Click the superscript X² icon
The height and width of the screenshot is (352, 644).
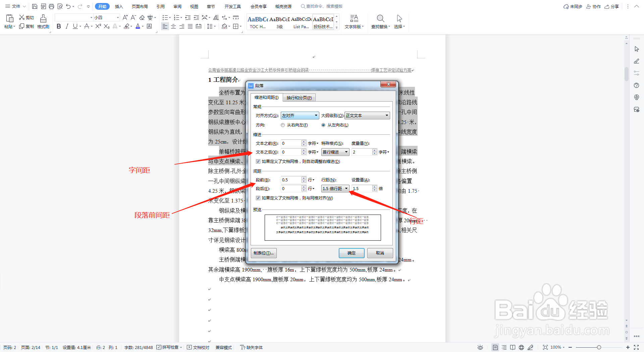(x=98, y=26)
